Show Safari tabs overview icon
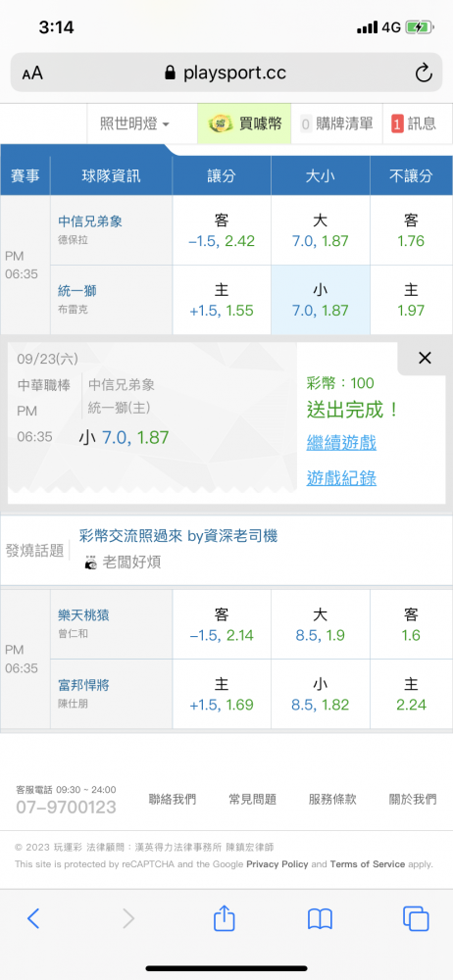 click(416, 918)
